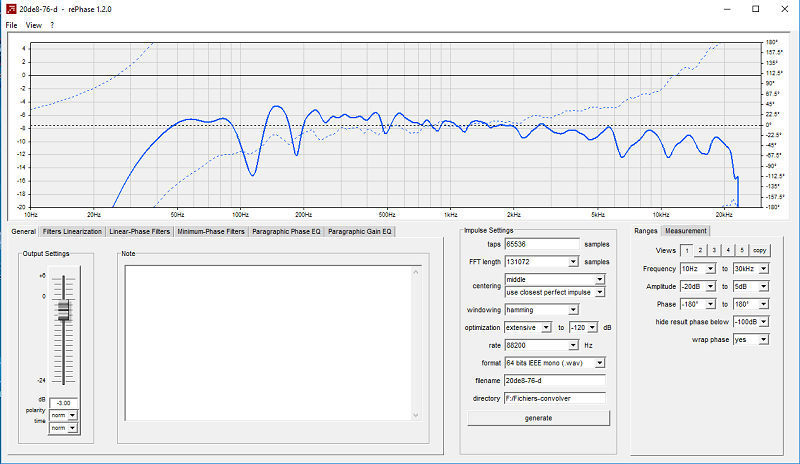The height and width of the screenshot is (464, 800).
Task: Click the views copy button
Action: click(760, 250)
